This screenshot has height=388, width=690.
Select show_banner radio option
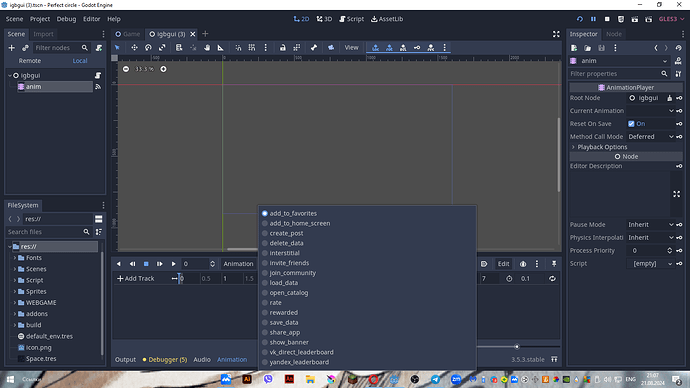tap(285, 342)
